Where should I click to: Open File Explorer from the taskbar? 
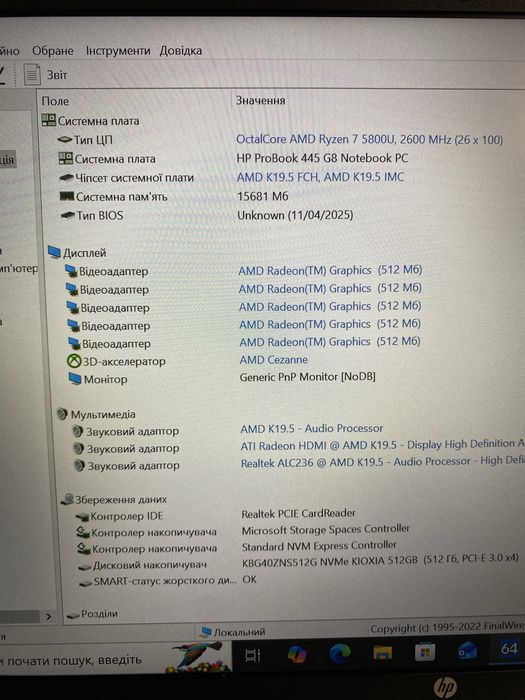pos(383,654)
